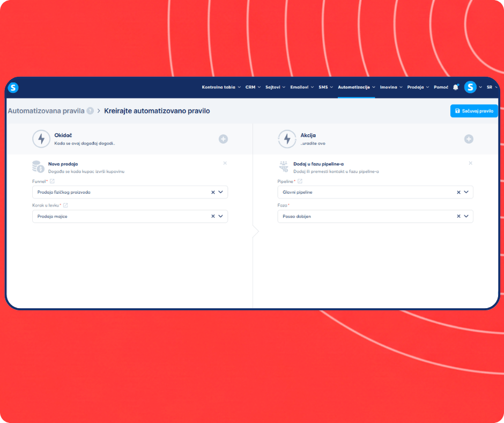Open the Kontrolna tabla menu
This screenshot has width=504, height=423.
point(221,87)
